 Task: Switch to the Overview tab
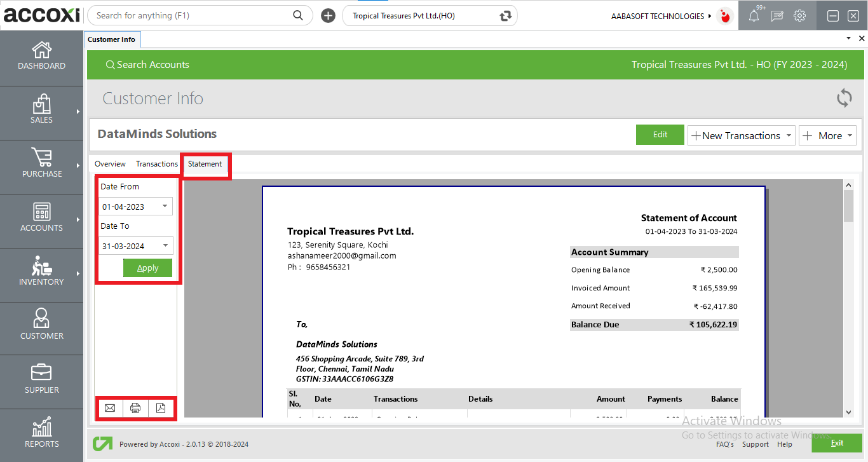click(x=110, y=164)
